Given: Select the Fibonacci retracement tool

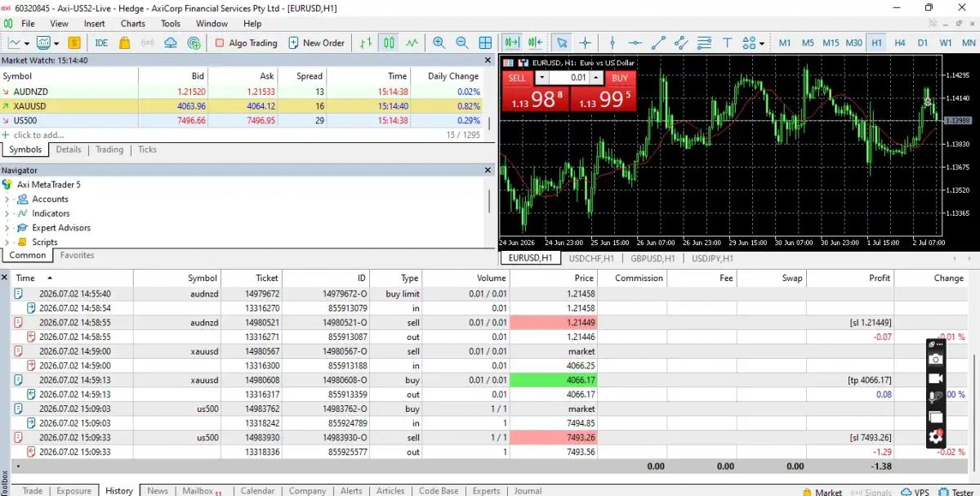Looking at the screenshot, I should [704, 42].
